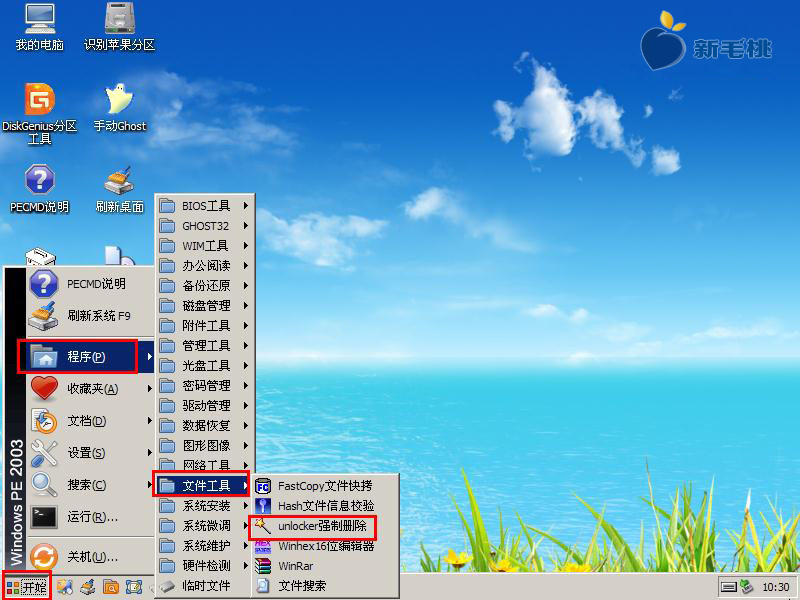Image resolution: width=800 pixels, height=600 pixels.
Task: Launch Winhex16位编辑器
Action: (325, 546)
